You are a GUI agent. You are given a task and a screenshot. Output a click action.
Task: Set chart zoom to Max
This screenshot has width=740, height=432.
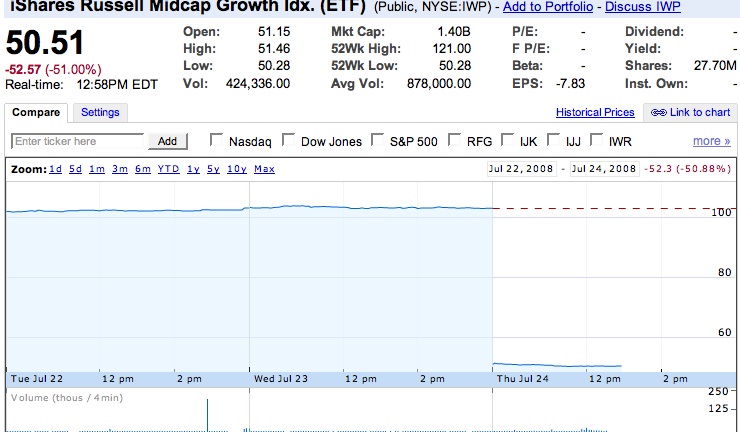click(264, 169)
